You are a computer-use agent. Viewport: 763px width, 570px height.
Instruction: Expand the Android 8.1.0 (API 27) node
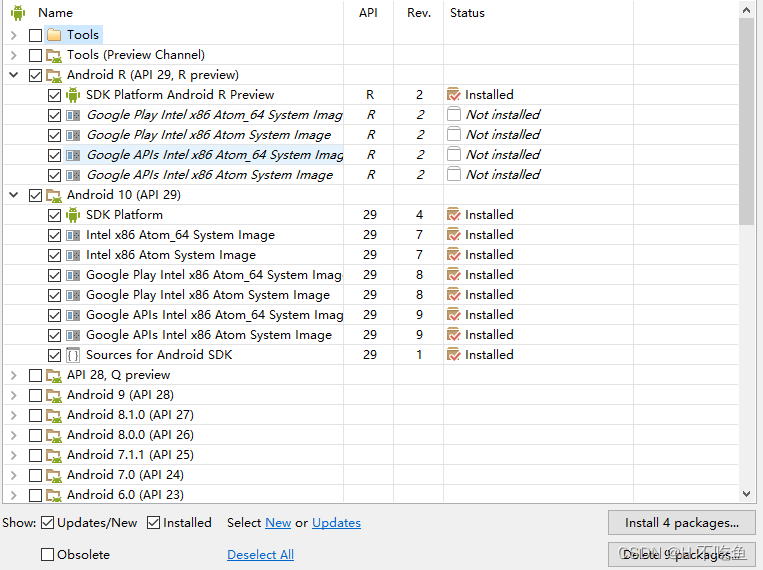tap(14, 415)
